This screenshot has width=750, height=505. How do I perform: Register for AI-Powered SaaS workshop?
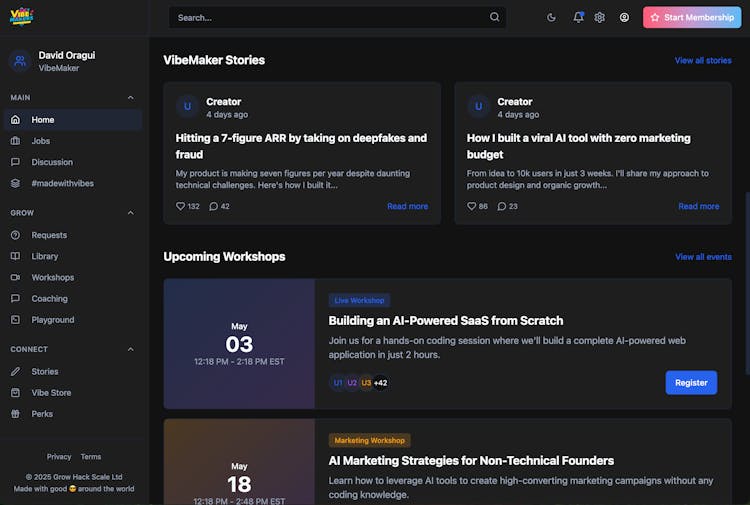pos(691,383)
